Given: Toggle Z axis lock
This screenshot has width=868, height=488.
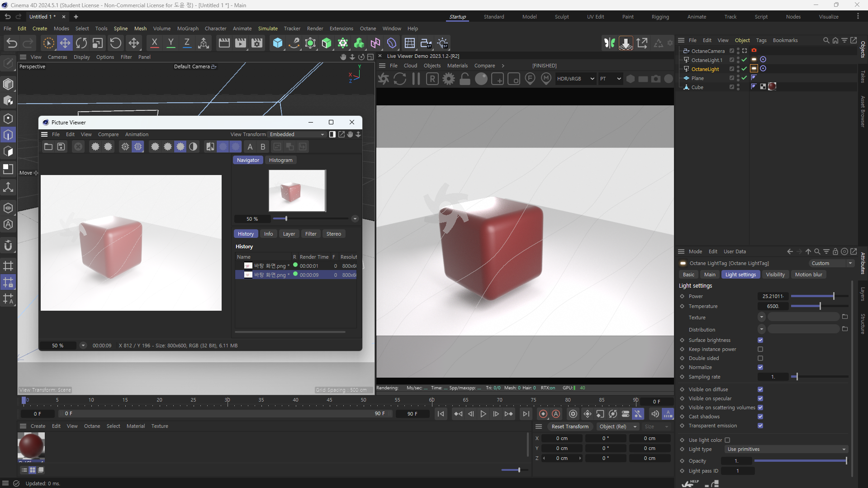Looking at the screenshot, I should (x=187, y=43).
